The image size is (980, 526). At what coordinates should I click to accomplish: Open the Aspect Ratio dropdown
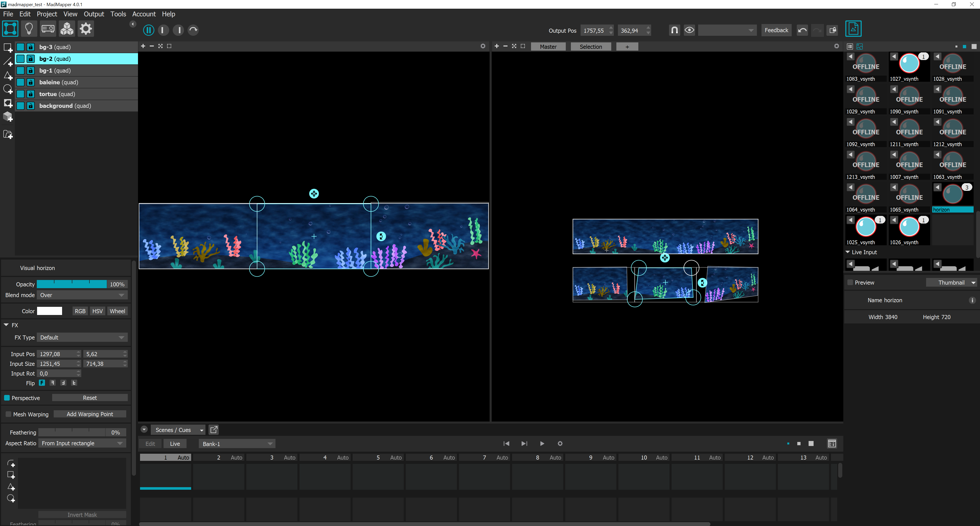click(x=82, y=443)
